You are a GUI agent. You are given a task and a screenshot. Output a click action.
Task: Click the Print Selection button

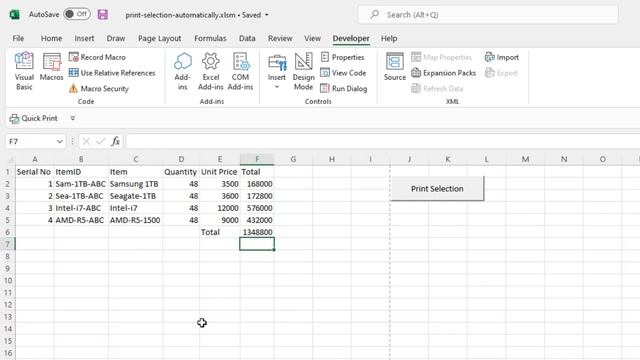(437, 189)
